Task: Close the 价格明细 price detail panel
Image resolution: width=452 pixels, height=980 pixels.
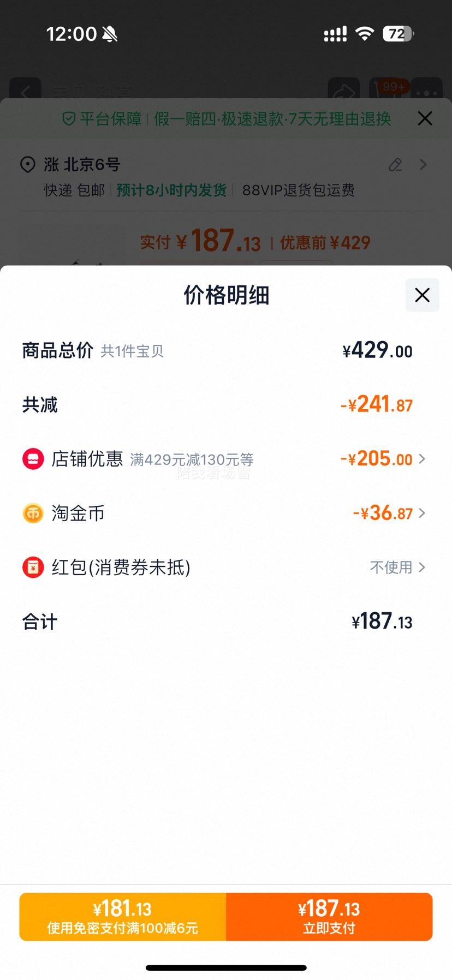Action: (x=422, y=295)
